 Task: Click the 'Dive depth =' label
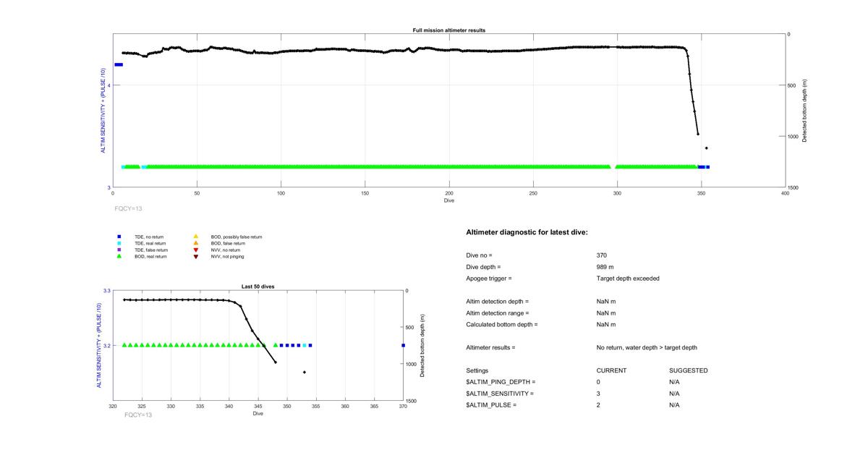click(x=484, y=267)
